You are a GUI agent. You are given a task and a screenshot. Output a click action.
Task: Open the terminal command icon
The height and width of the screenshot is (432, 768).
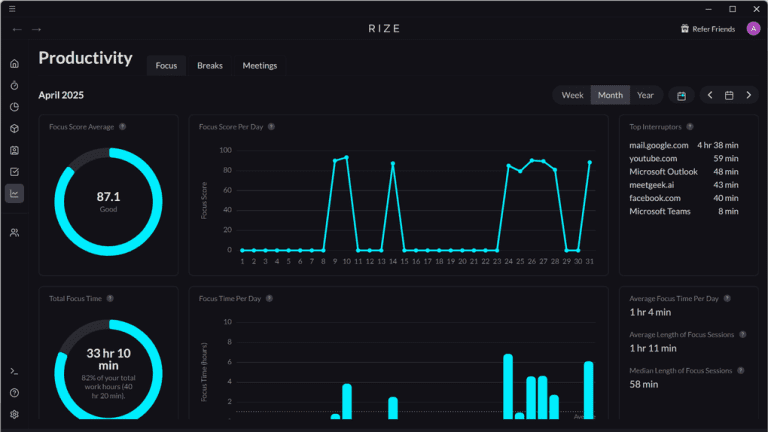[x=14, y=371]
